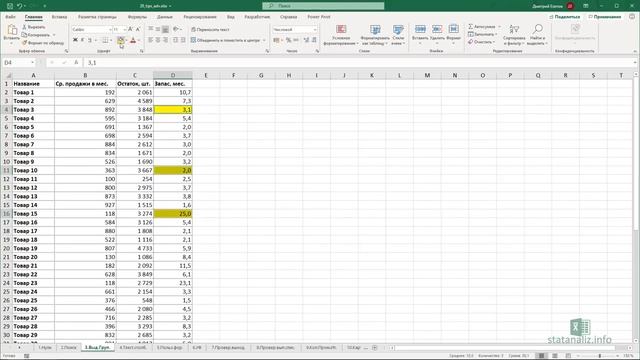640x360 pixels.
Task: Open the Fill dropdown in Editing
Action: point(483,34)
